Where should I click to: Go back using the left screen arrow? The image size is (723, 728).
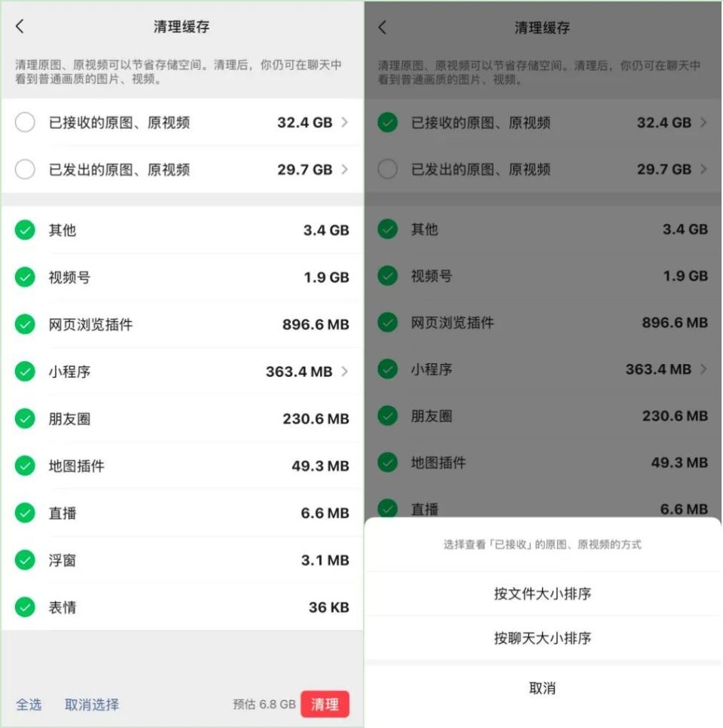[20, 26]
